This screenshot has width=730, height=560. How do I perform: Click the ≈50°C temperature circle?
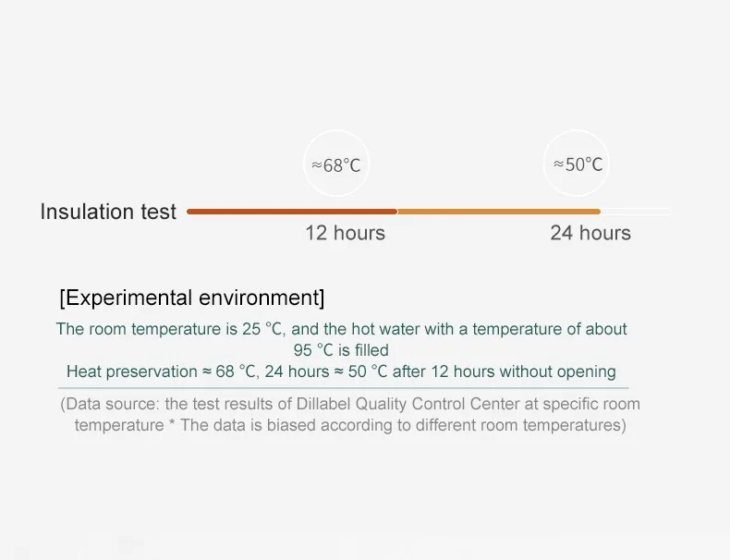click(577, 163)
